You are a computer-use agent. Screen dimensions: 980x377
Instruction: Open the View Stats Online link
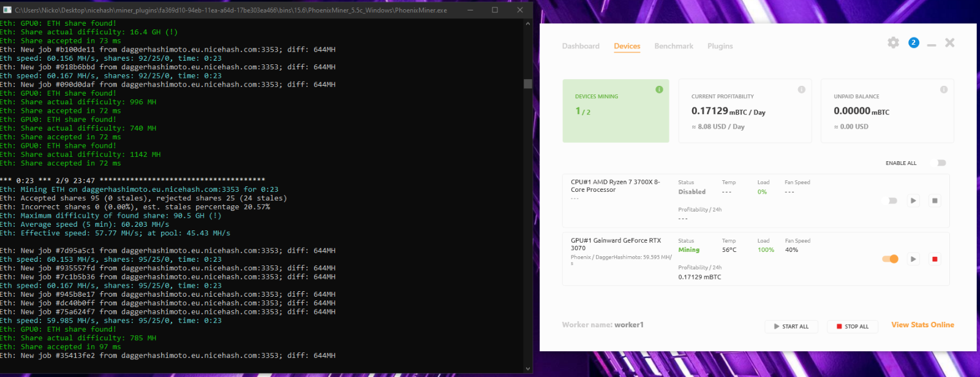click(922, 325)
